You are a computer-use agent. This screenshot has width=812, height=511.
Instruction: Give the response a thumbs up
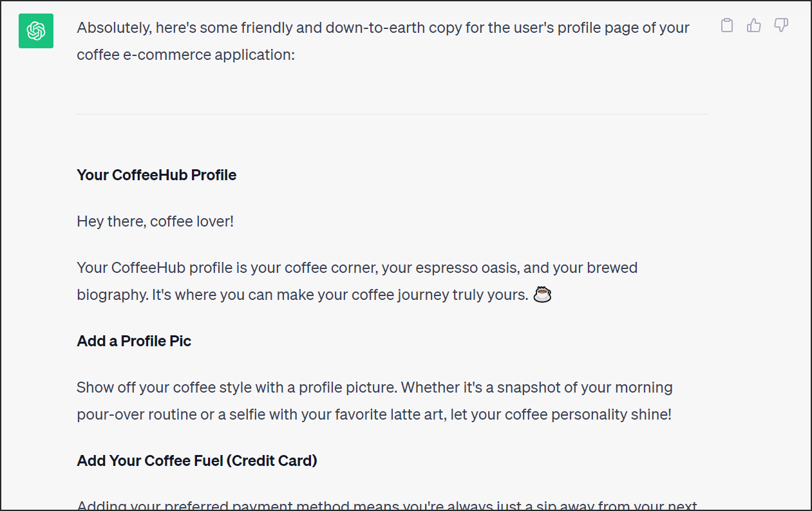[x=754, y=26]
